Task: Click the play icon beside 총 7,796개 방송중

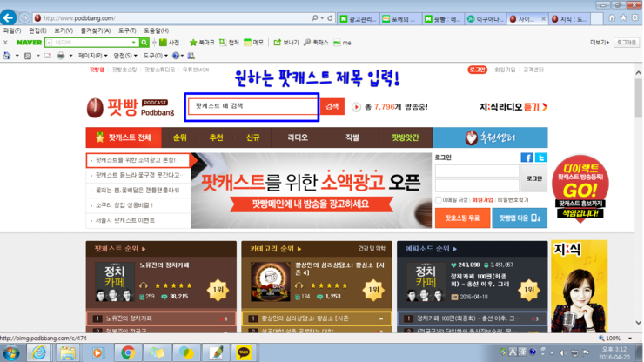Action: [356, 107]
